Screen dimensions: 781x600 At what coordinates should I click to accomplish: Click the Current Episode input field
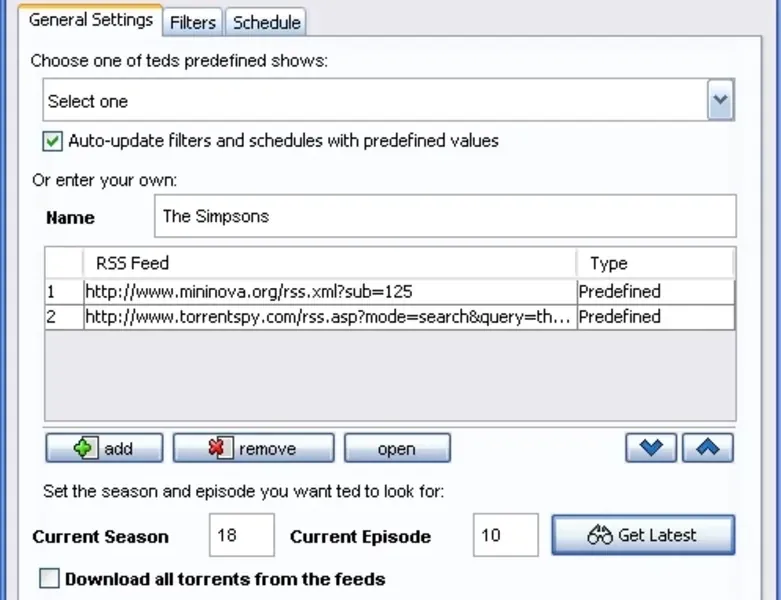pyautogui.click(x=506, y=535)
